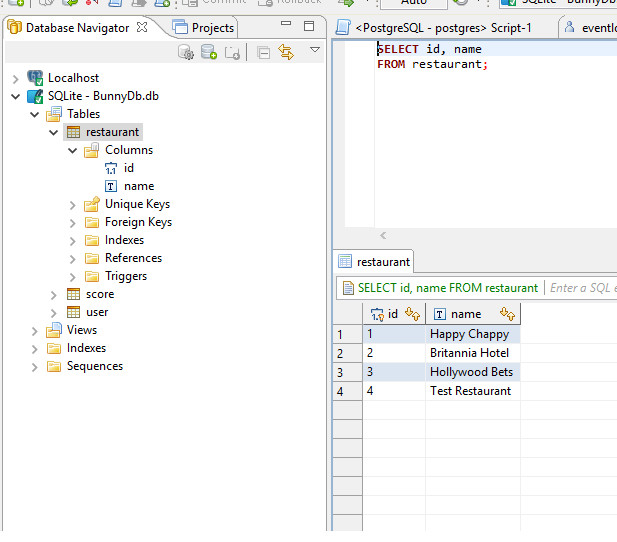Select the id cell with value 2
This screenshot has width=617, height=542.
(x=394, y=353)
